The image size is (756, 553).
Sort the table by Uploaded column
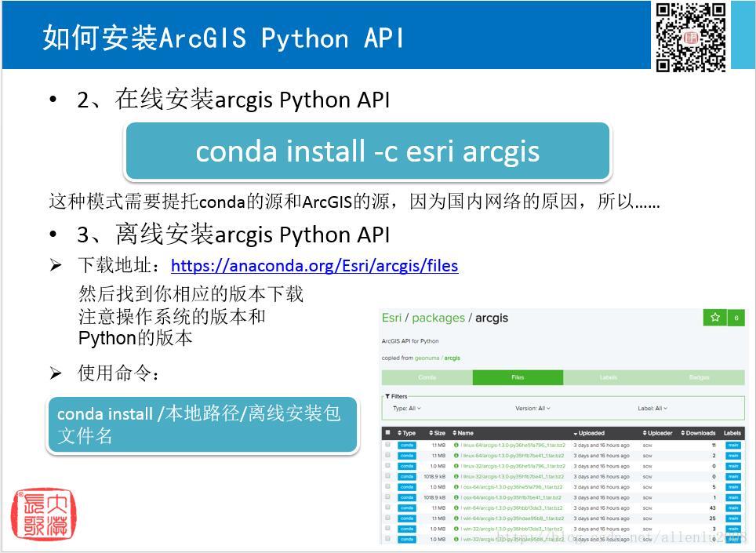[x=589, y=433]
